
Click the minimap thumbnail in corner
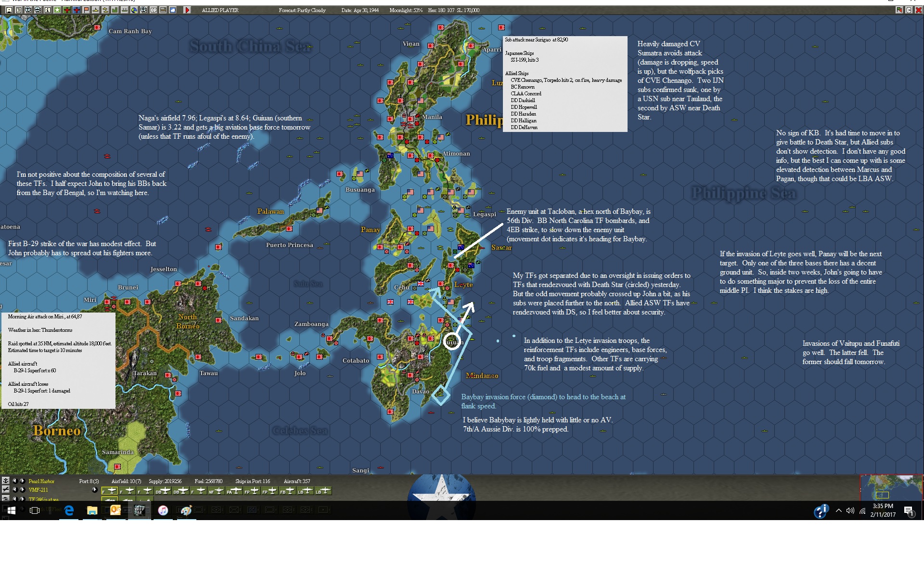coord(891,487)
